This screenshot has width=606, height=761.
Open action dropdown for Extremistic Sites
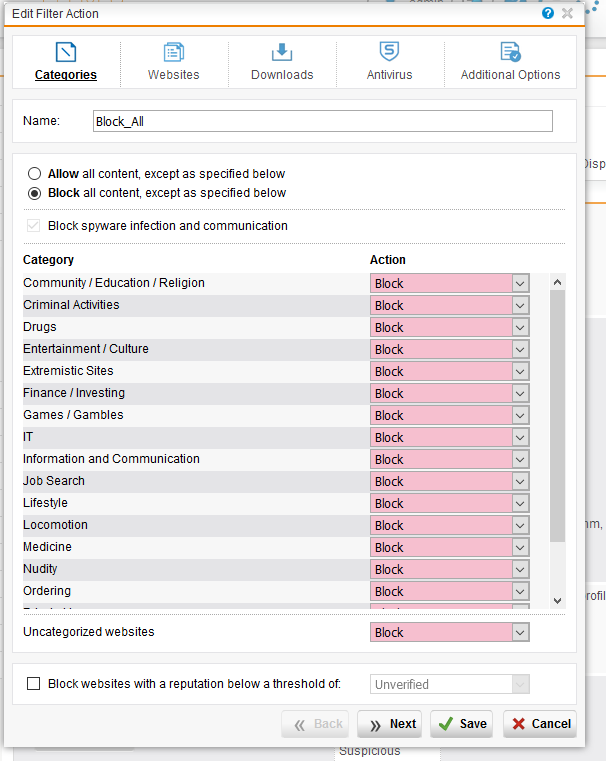[x=450, y=371]
